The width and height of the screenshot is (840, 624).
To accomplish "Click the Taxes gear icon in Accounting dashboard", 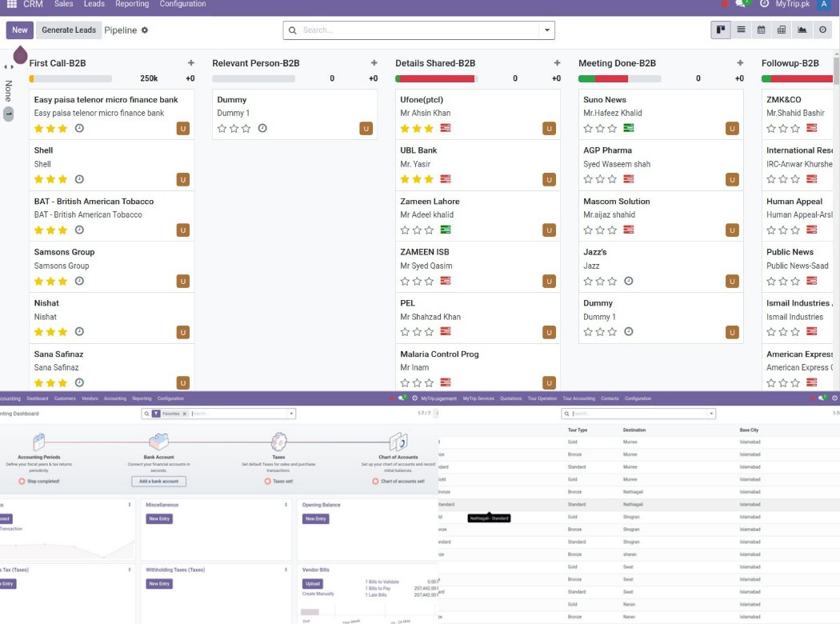I will [x=278, y=442].
